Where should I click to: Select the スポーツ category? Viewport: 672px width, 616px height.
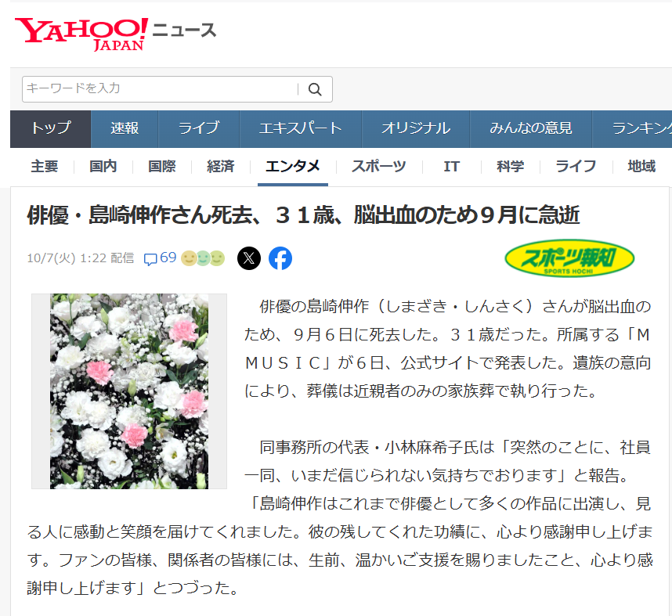coord(378,166)
